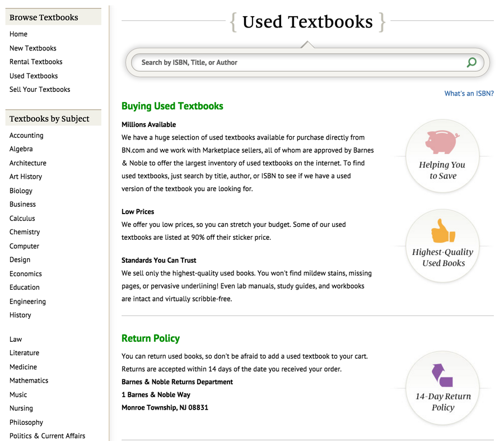Select Used Textbooks in sidebar
The width and height of the screenshot is (504, 441).
tap(34, 76)
